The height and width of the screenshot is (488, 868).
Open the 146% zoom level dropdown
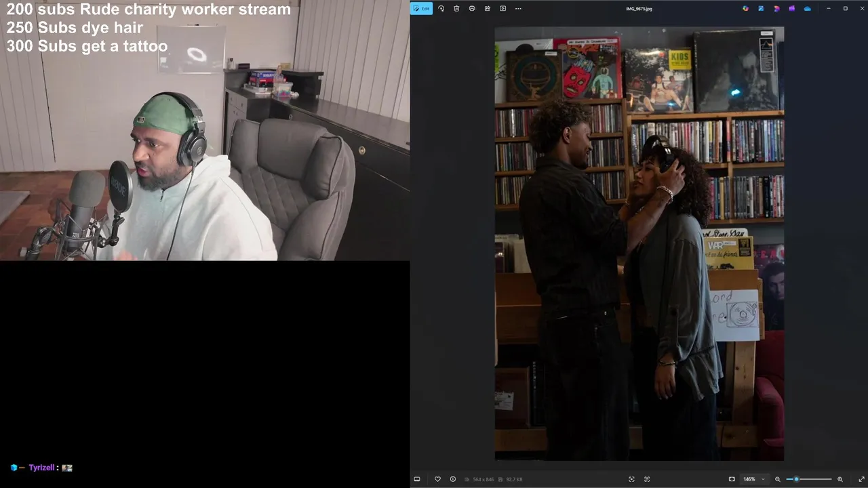[754, 479]
